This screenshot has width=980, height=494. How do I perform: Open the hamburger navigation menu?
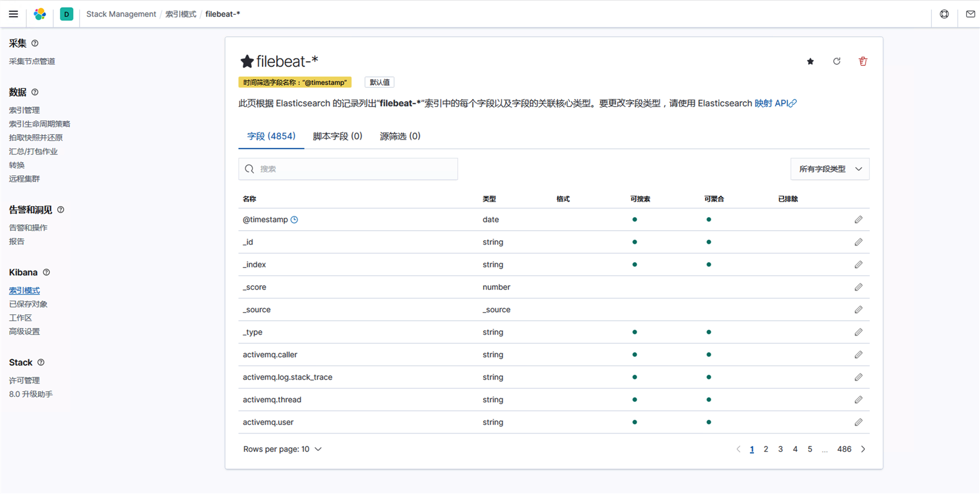tap(13, 14)
